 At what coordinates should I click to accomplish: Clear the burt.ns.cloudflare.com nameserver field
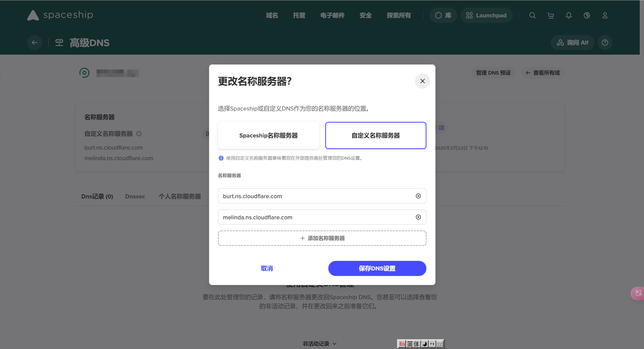point(418,196)
